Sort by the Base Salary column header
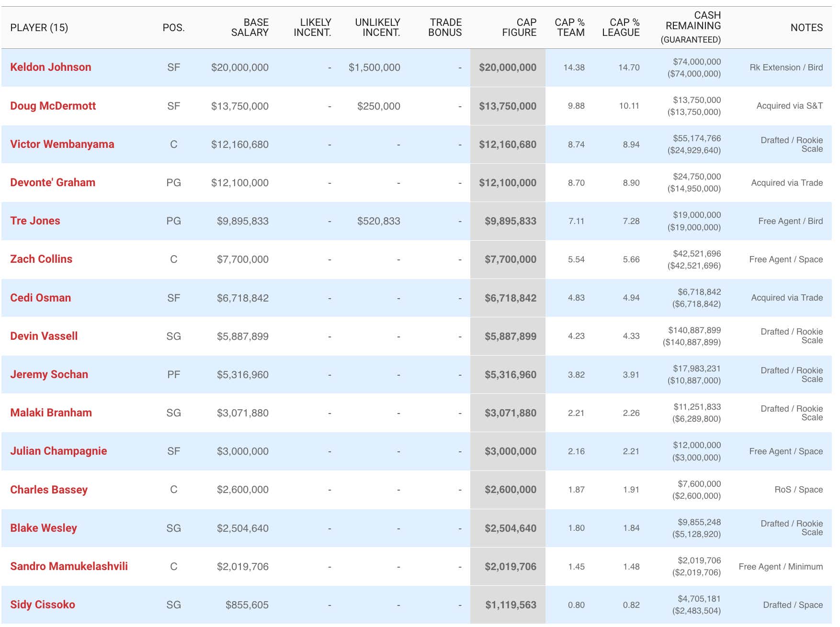The width and height of the screenshot is (840, 627). [250, 27]
